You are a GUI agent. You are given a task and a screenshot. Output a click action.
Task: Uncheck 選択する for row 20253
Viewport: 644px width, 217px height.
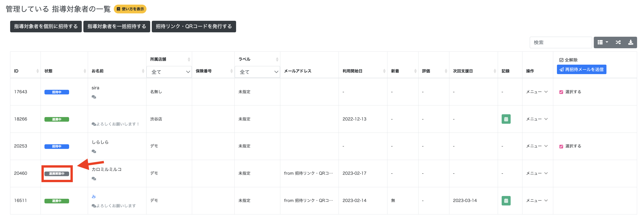pyautogui.click(x=561, y=146)
